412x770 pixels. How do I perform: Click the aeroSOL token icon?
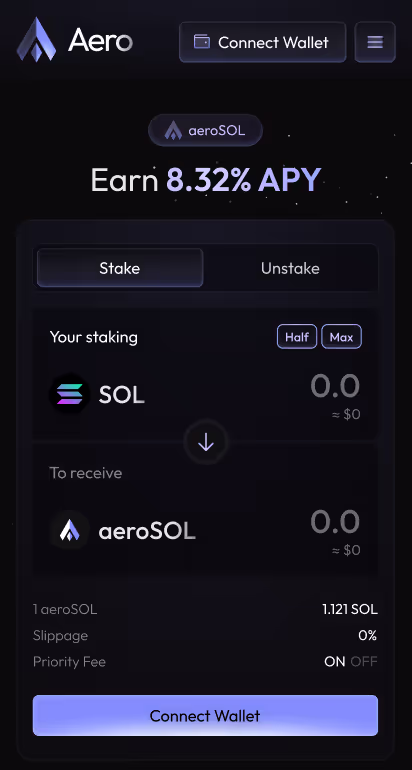(70, 530)
